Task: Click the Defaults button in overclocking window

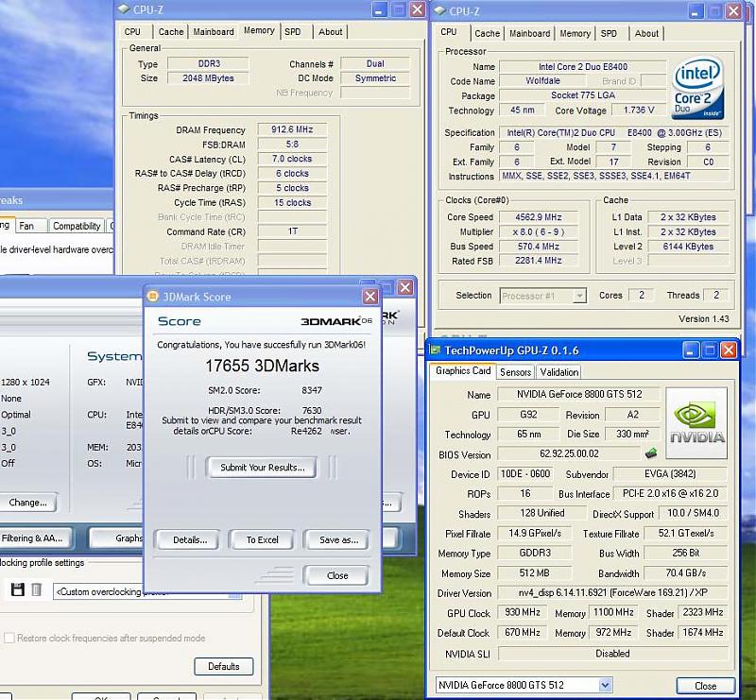Action: tap(223, 666)
